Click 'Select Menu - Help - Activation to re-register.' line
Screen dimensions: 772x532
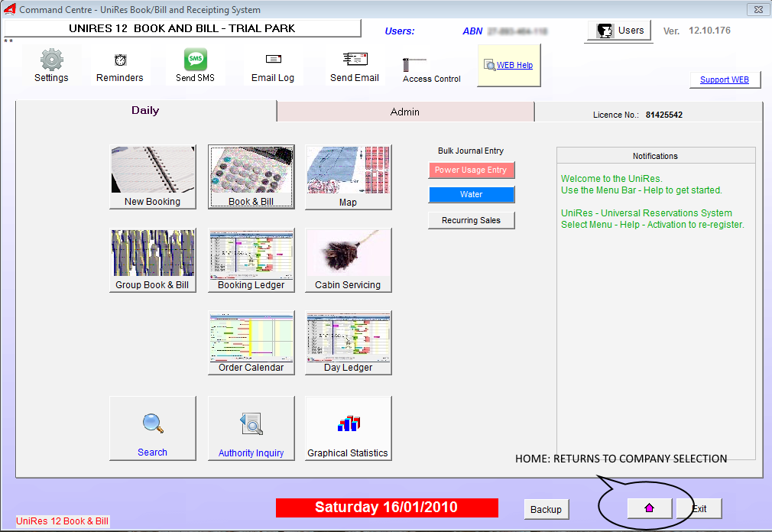(652, 225)
